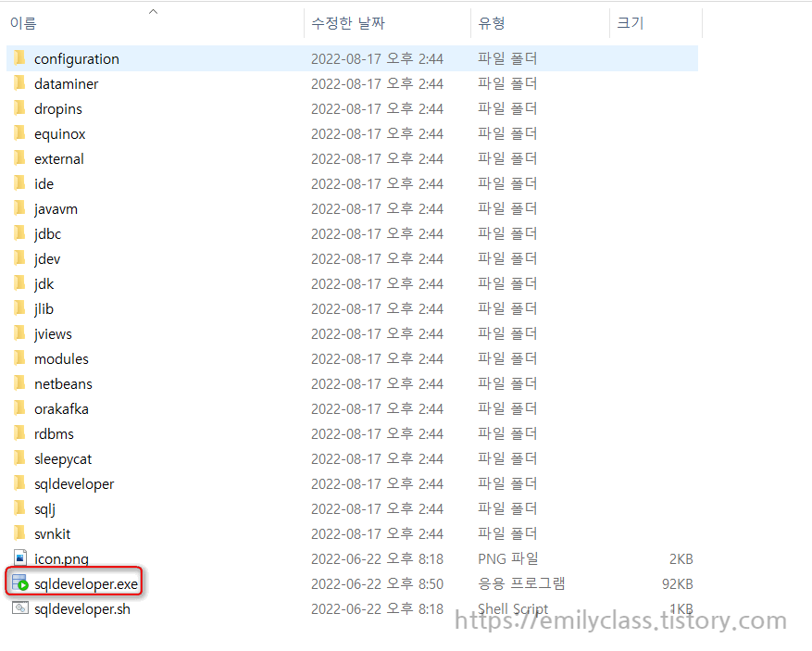This screenshot has width=812, height=651.
Task: Select the jdk folder name
Action: (x=44, y=283)
